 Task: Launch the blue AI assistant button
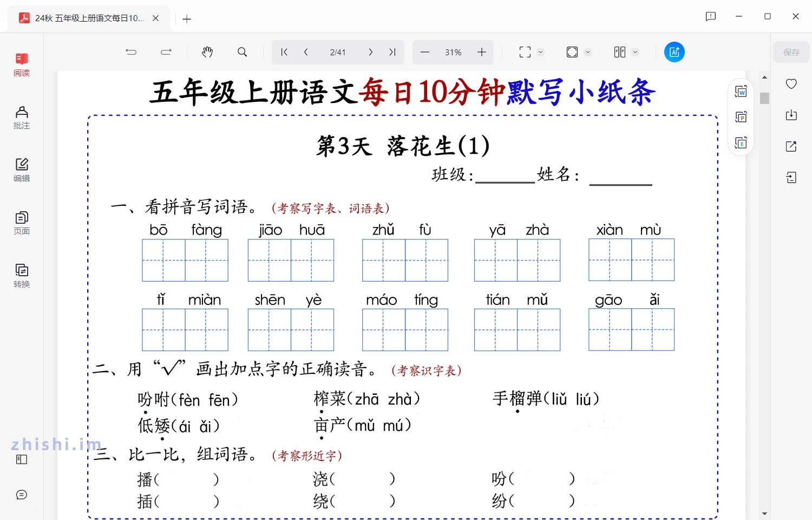[675, 52]
